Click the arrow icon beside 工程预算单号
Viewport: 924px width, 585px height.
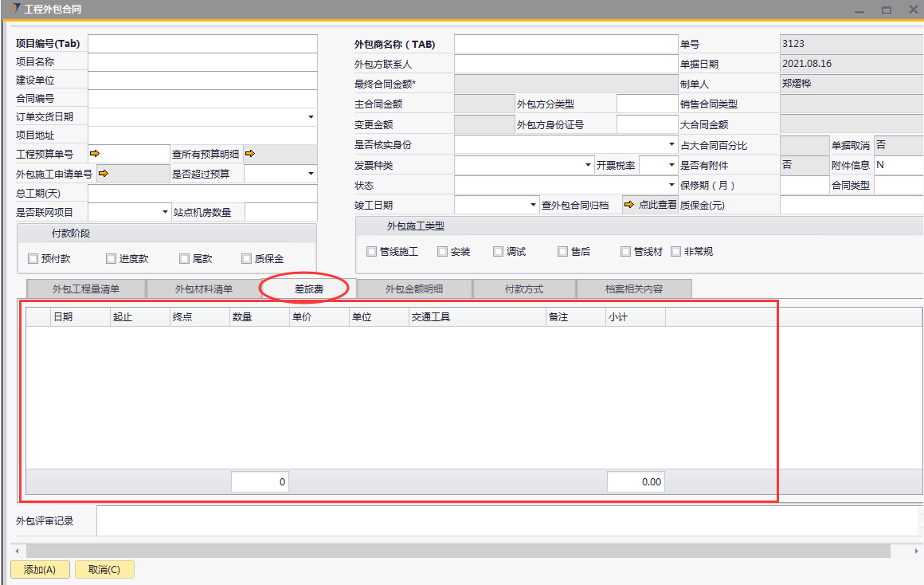coord(95,154)
